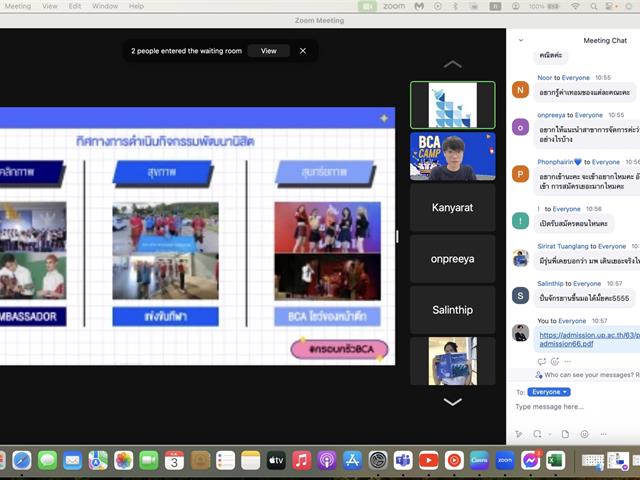Click Sirirat Tuanglang's profile picture in chat

click(520, 258)
